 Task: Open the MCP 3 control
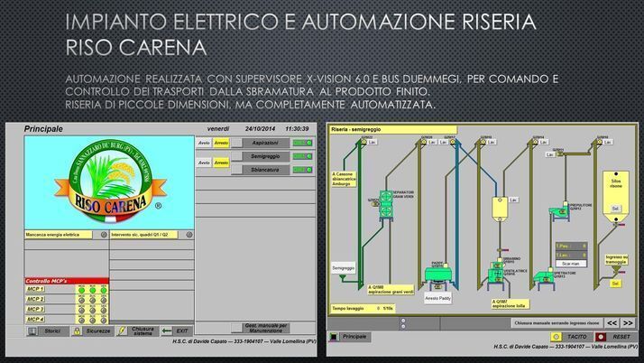(35, 309)
